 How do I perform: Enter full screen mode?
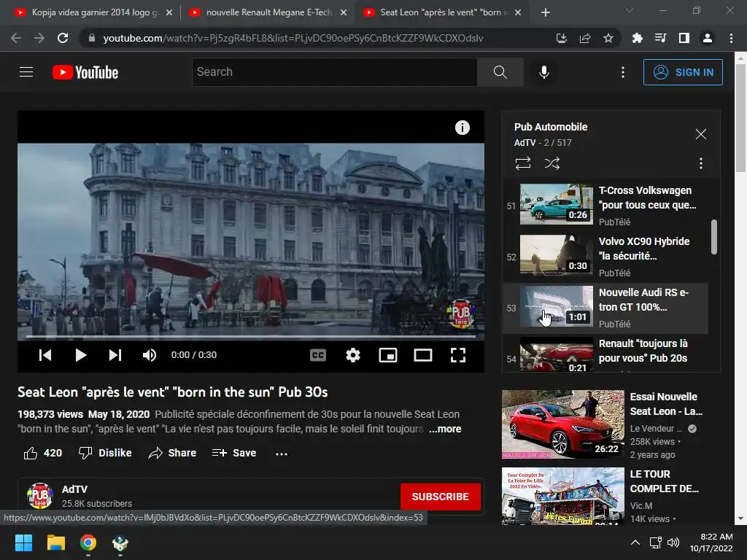coord(458,355)
